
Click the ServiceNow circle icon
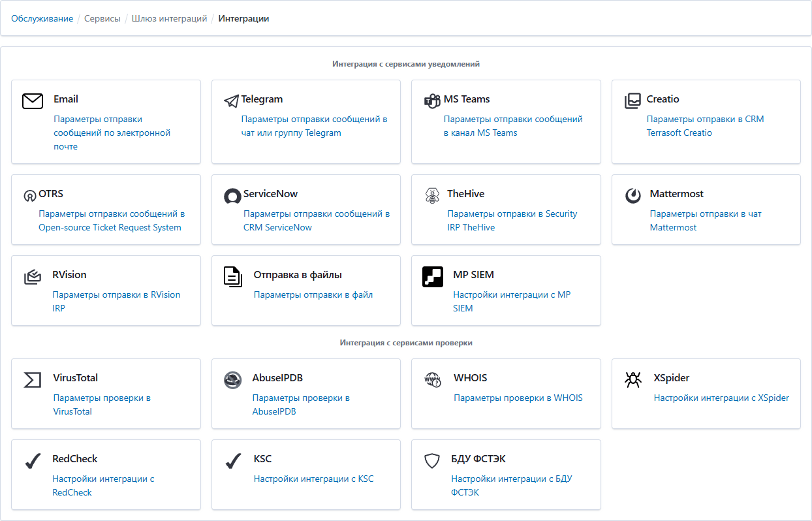coord(232,196)
